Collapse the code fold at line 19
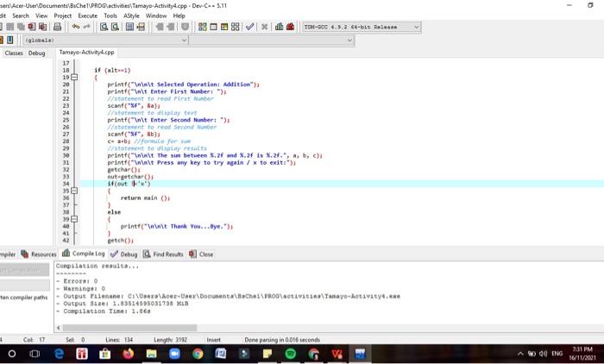 point(74,77)
